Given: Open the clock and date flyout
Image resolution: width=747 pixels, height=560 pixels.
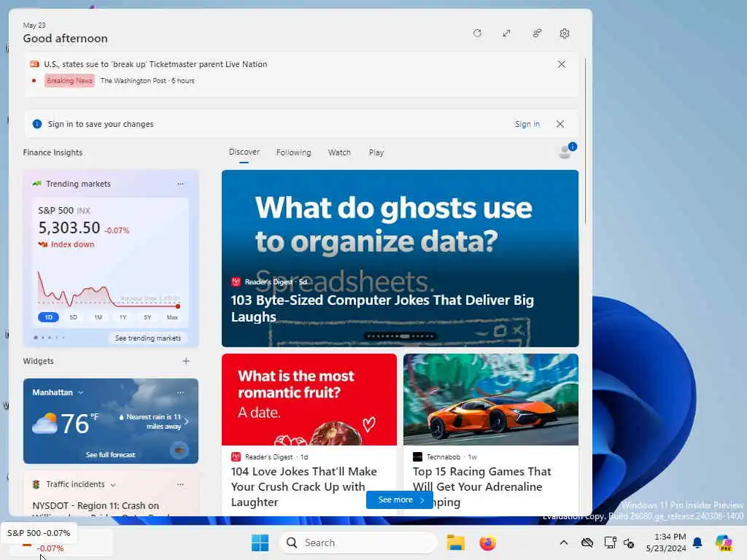Looking at the screenshot, I should pos(666,542).
